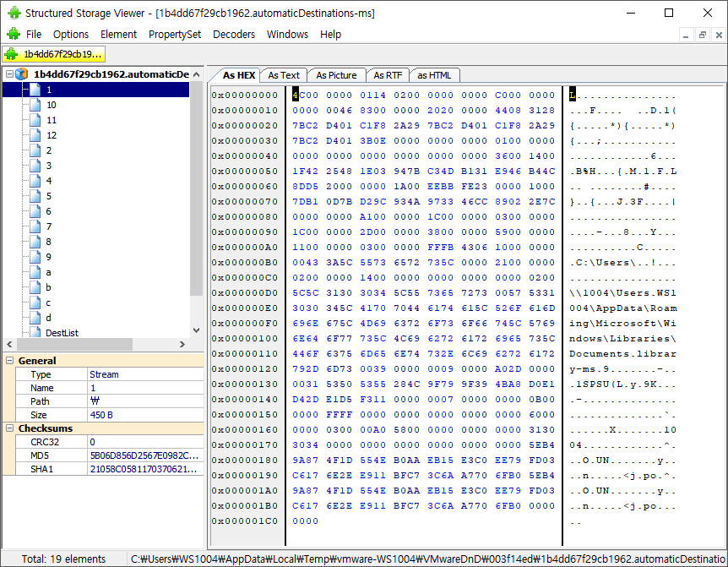This screenshot has width=728, height=567.
Task: Click the stream icon for item 12
Action: (35, 135)
